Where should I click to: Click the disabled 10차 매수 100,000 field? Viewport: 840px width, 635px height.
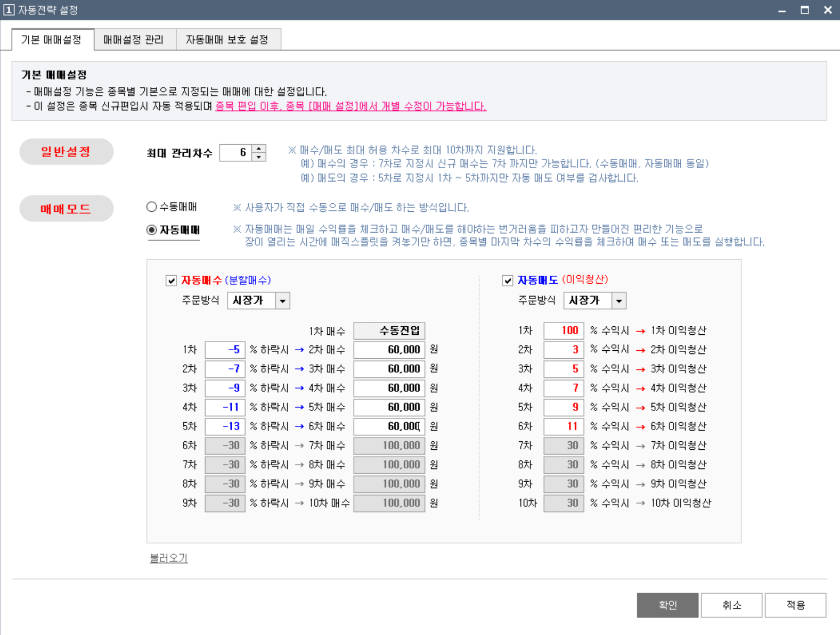pyautogui.click(x=389, y=503)
